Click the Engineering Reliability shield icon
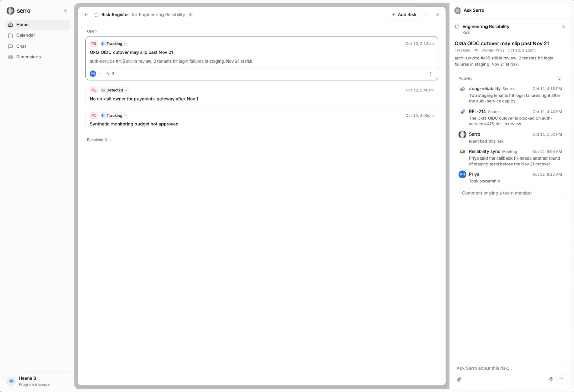The height and width of the screenshot is (392, 574). (457, 27)
